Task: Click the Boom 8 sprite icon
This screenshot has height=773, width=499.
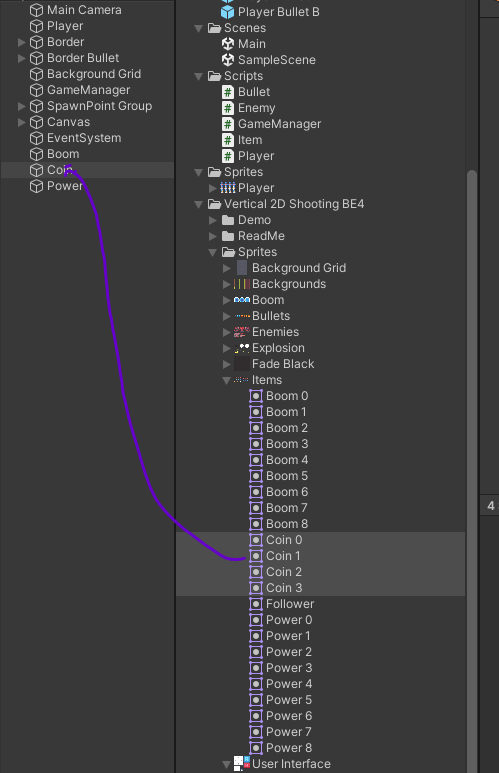Action: tap(256, 524)
